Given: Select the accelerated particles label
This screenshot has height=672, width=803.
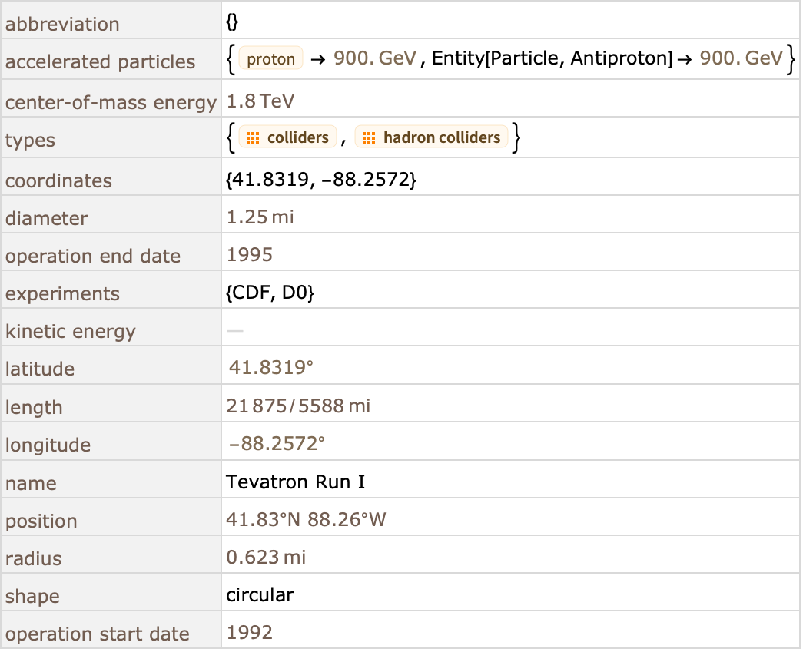Looking at the screenshot, I should tap(101, 62).
